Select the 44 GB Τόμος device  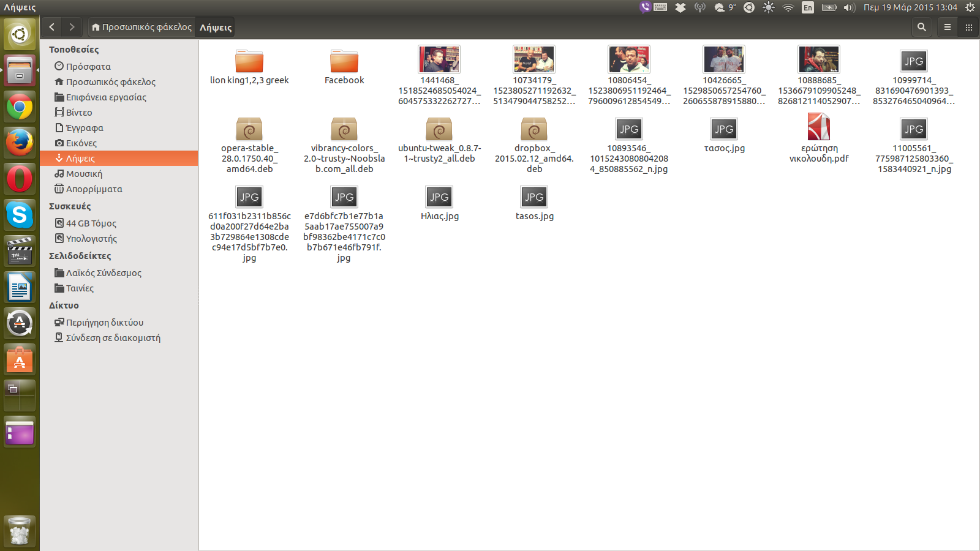91,223
